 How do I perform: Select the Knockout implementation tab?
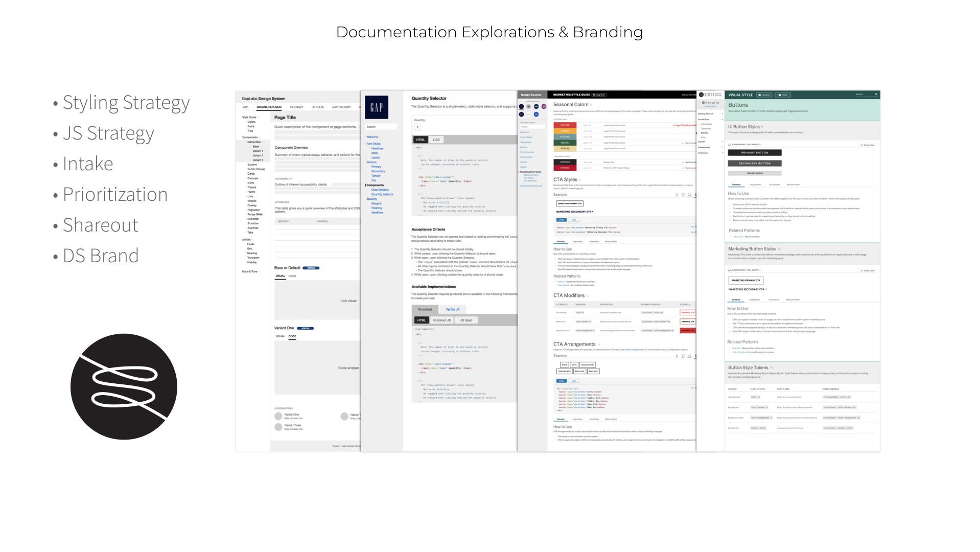[x=425, y=309]
